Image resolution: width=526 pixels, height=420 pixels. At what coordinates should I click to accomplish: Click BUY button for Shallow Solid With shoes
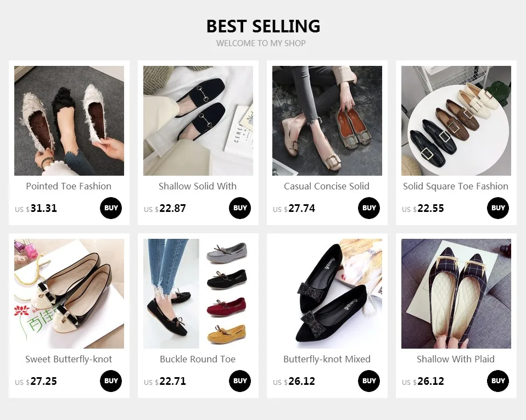240,208
